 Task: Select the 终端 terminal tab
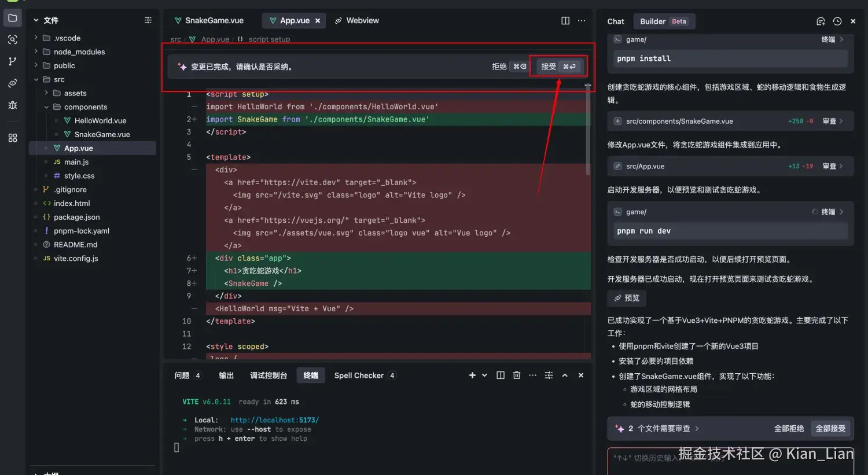coord(311,375)
